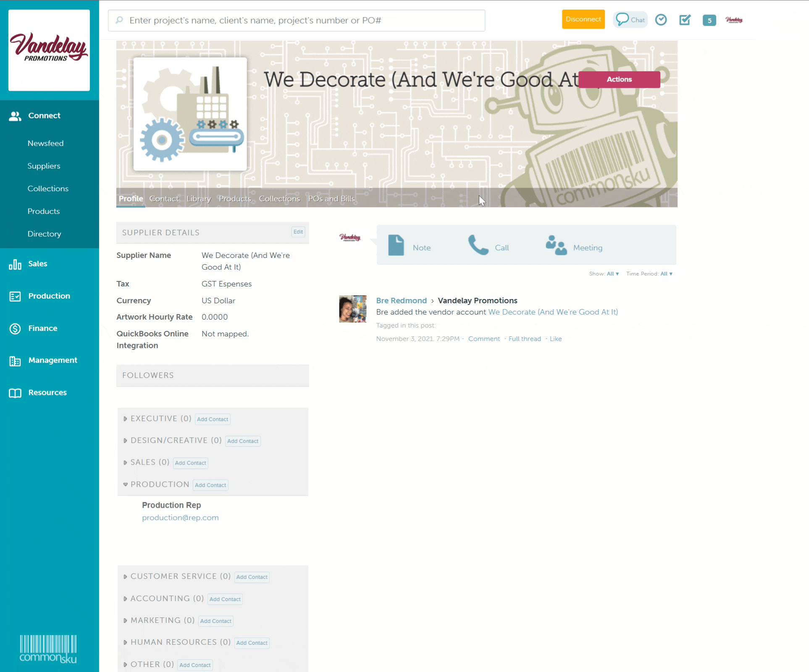
Task: Open the Finance dollar sidebar section
Action: 42,328
